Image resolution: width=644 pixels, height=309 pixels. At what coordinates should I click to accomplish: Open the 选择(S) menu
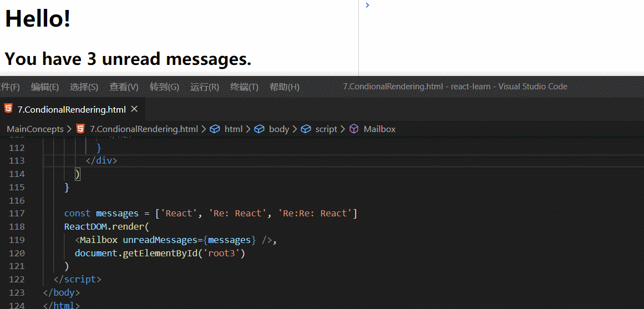point(84,87)
